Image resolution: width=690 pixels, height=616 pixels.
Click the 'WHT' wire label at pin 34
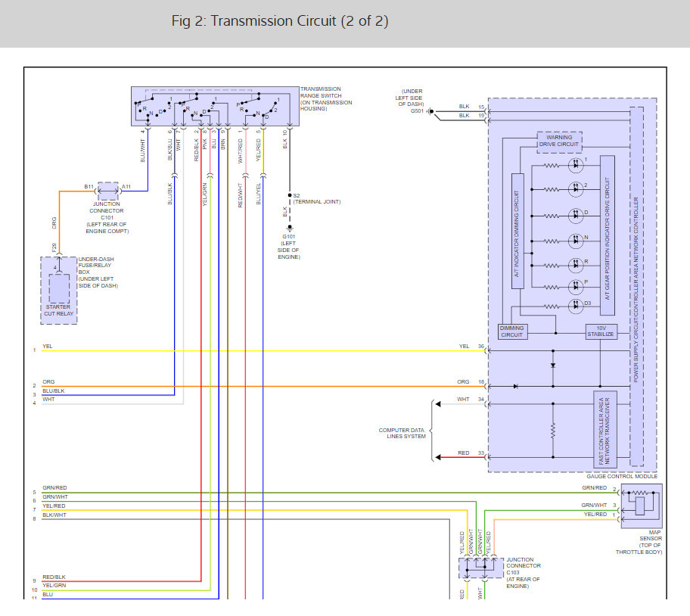(463, 399)
